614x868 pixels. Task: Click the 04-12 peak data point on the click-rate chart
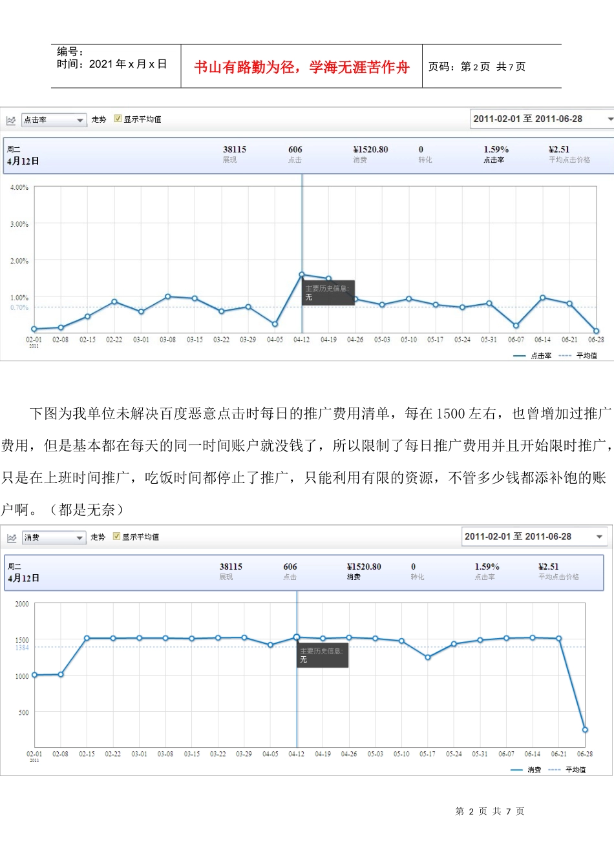pyautogui.click(x=302, y=274)
